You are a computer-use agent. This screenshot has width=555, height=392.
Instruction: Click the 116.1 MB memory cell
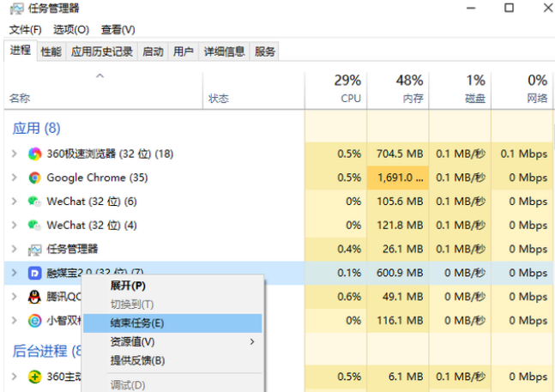(x=398, y=321)
